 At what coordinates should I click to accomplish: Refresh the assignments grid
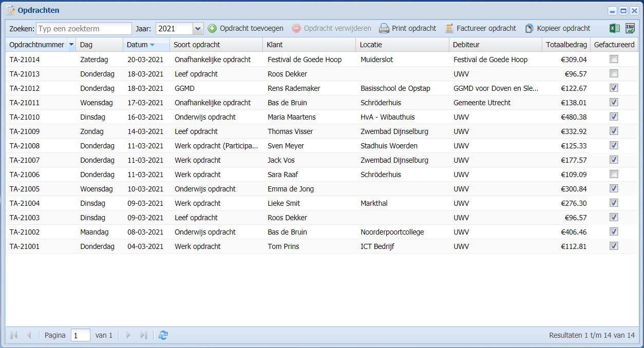[x=163, y=335]
